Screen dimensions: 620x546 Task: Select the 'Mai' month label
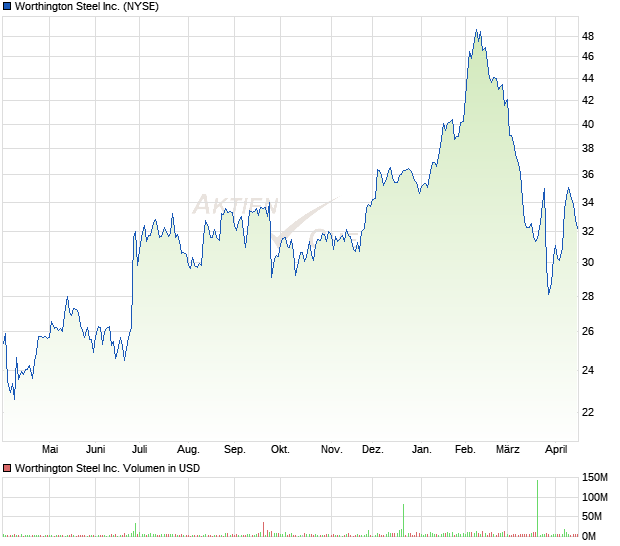pos(50,450)
